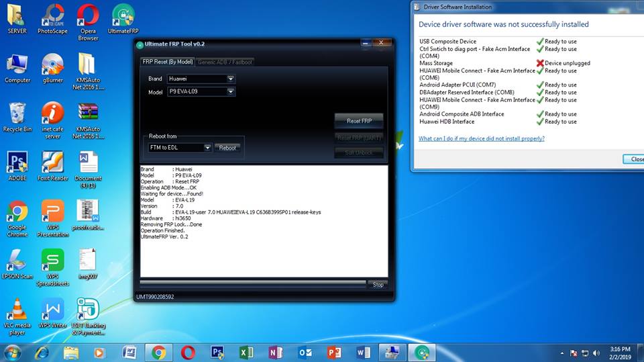Open the Opera Browser desktop shortcut
Viewport: 644px width, 362px height.
click(x=88, y=22)
